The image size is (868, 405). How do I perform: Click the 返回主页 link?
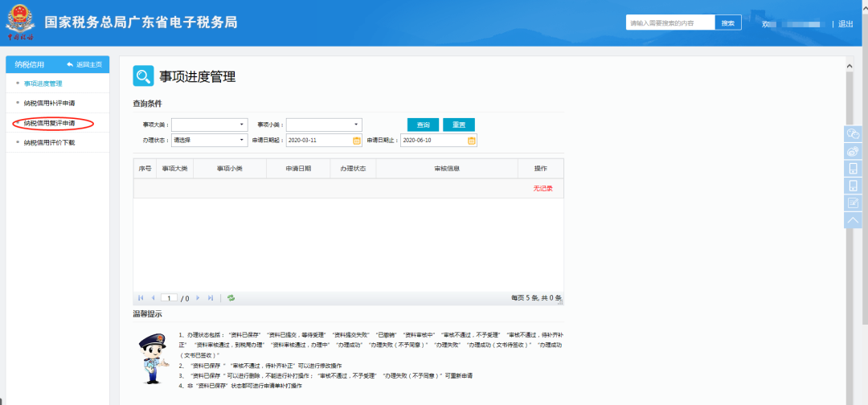pos(84,64)
